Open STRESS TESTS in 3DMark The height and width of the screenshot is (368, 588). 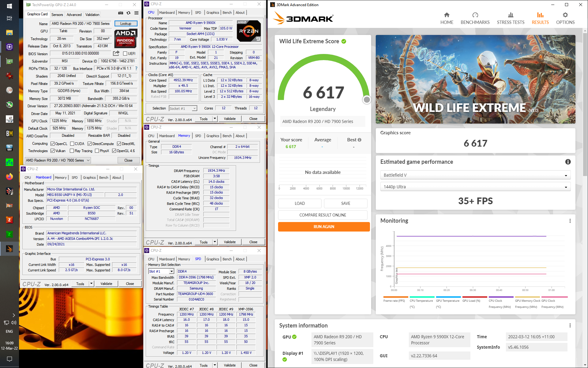(511, 18)
